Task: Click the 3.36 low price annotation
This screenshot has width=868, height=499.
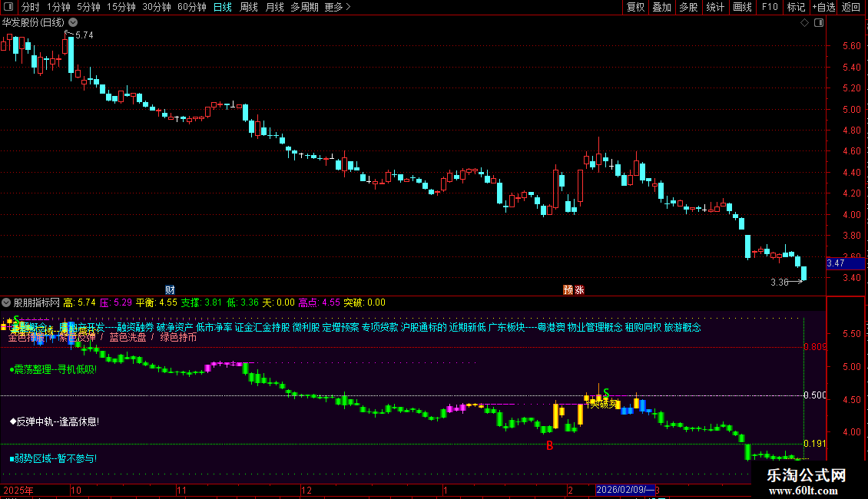Action: point(780,283)
